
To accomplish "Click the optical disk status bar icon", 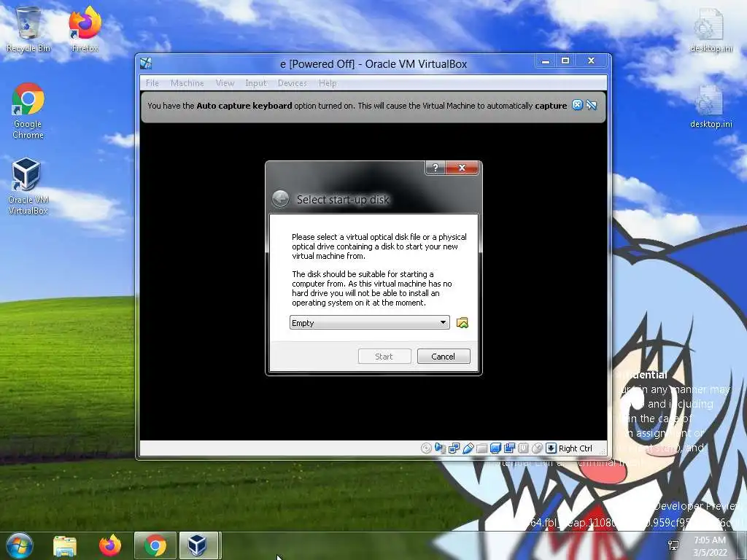I will tap(426, 448).
